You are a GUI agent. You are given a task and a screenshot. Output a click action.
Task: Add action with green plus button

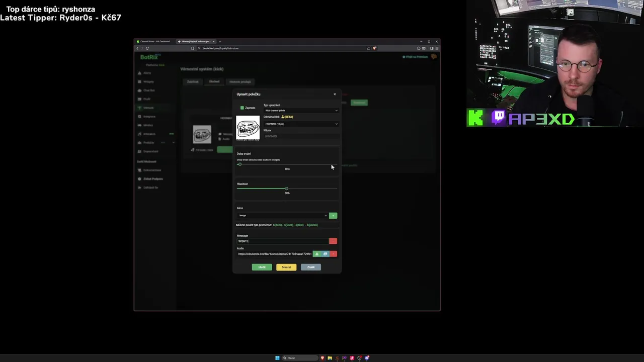pyautogui.click(x=333, y=216)
